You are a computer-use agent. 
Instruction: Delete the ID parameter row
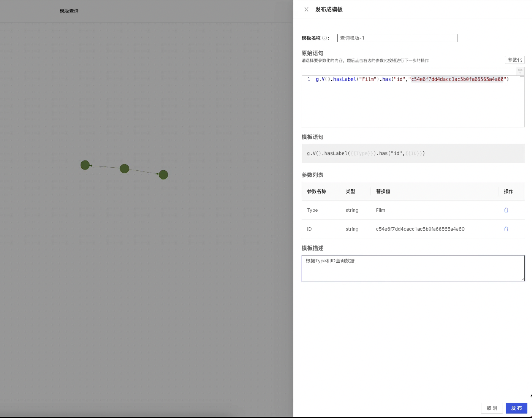pyautogui.click(x=506, y=229)
